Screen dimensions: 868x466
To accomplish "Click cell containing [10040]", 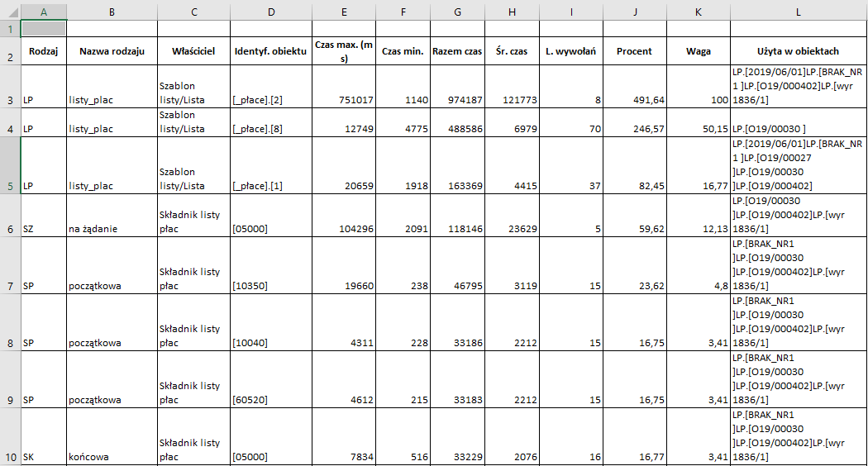I will (x=271, y=322).
